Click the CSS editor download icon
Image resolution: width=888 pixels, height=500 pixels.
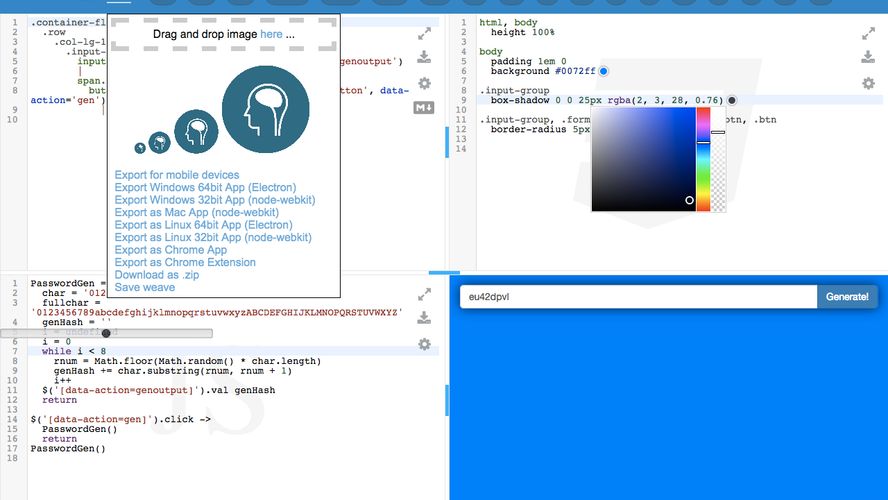tap(868, 57)
